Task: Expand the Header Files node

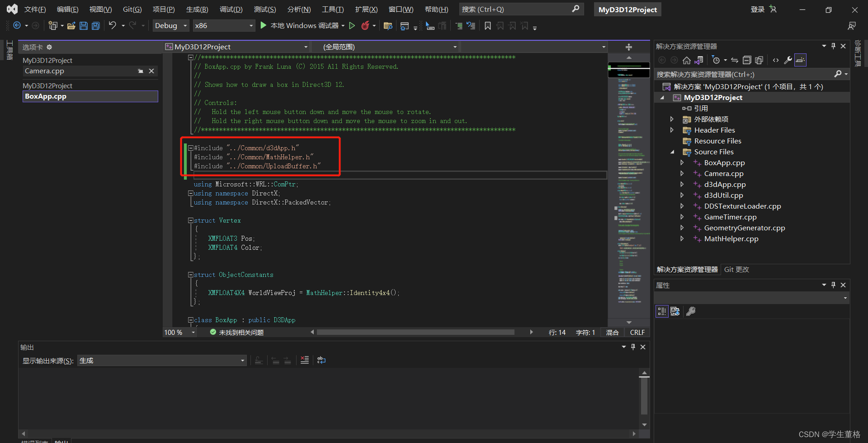Action: pos(672,130)
